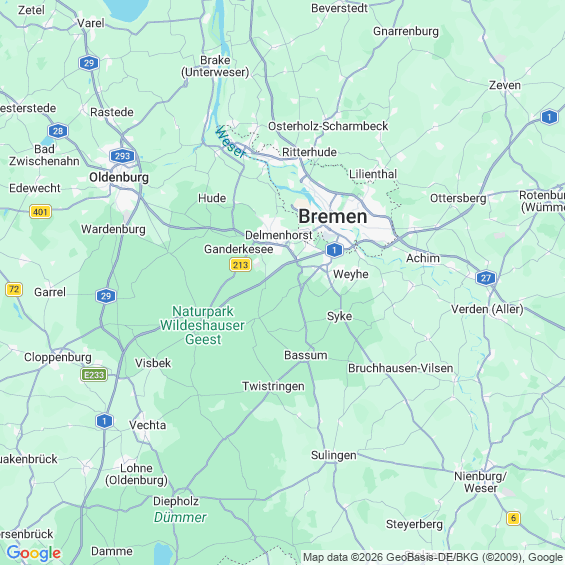Image resolution: width=565 pixels, height=565 pixels.
Task: Click the Osterholz-Scharmbeck town label
Action: (328, 126)
